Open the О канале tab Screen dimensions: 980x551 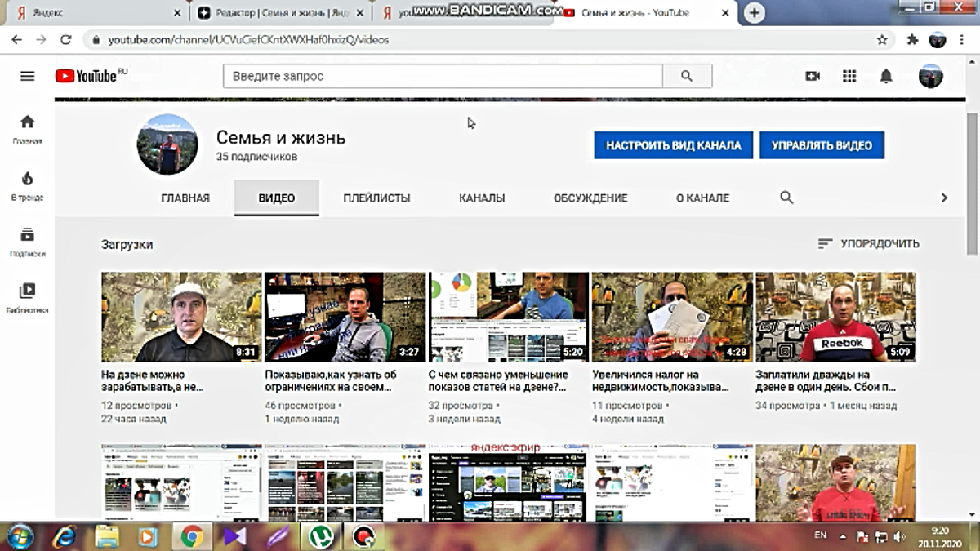click(703, 198)
